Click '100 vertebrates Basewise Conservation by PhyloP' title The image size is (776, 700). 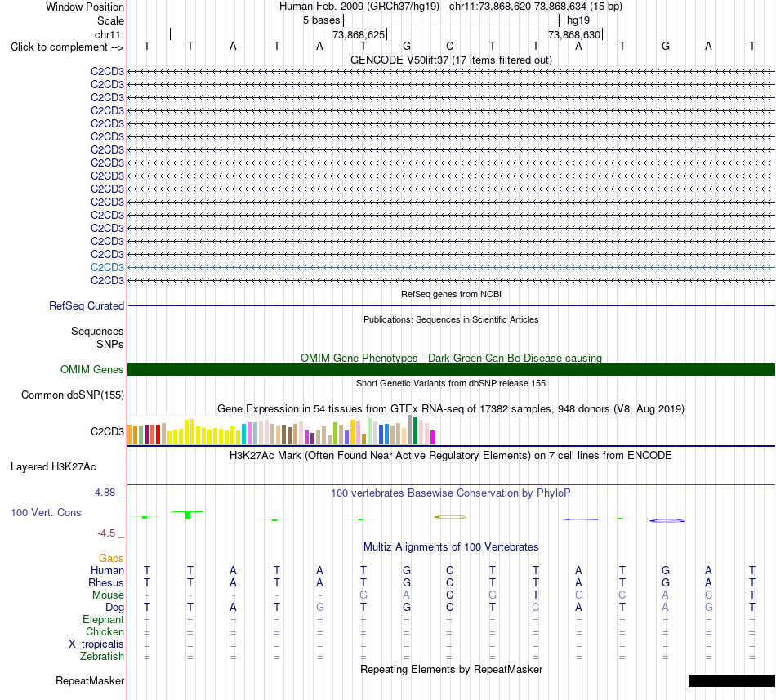click(x=451, y=493)
